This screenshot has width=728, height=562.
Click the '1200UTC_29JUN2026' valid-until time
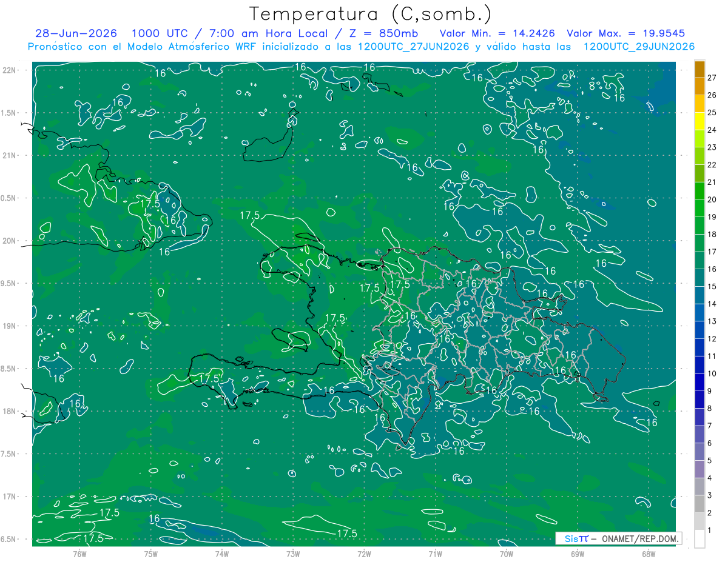tap(638, 47)
